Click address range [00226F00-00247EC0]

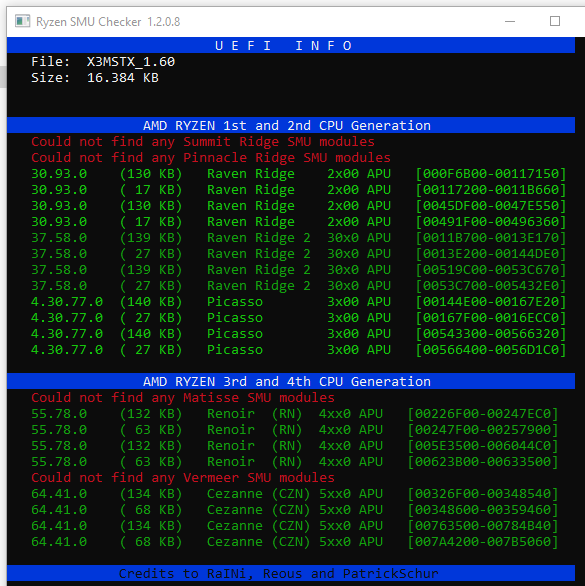click(483, 414)
